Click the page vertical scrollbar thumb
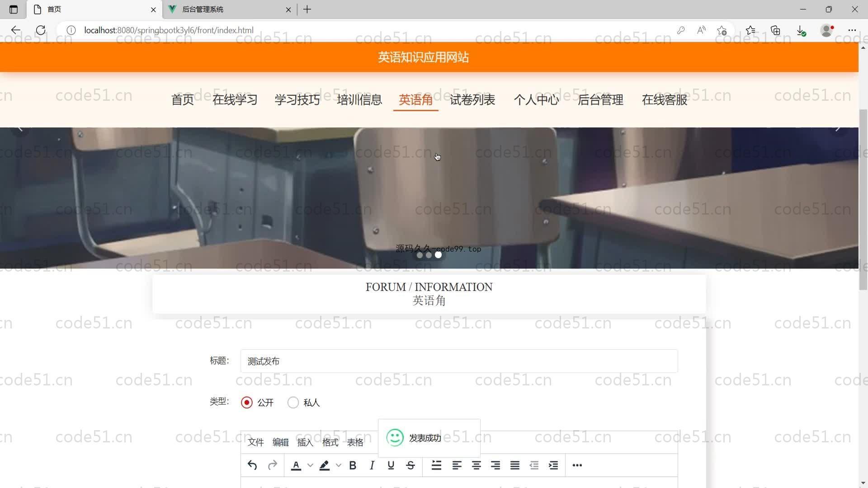868x488 pixels. pyautogui.click(x=863, y=199)
